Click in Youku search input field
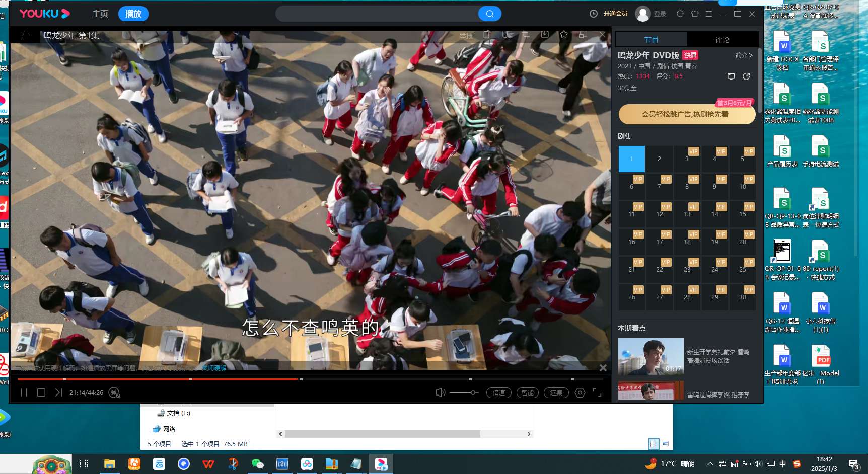Image resolution: width=868 pixels, height=474 pixels. (377, 14)
